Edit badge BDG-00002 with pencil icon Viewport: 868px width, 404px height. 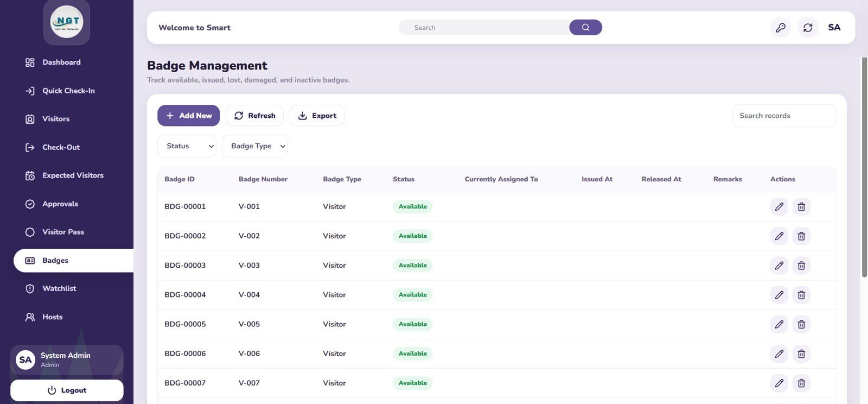tap(779, 236)
